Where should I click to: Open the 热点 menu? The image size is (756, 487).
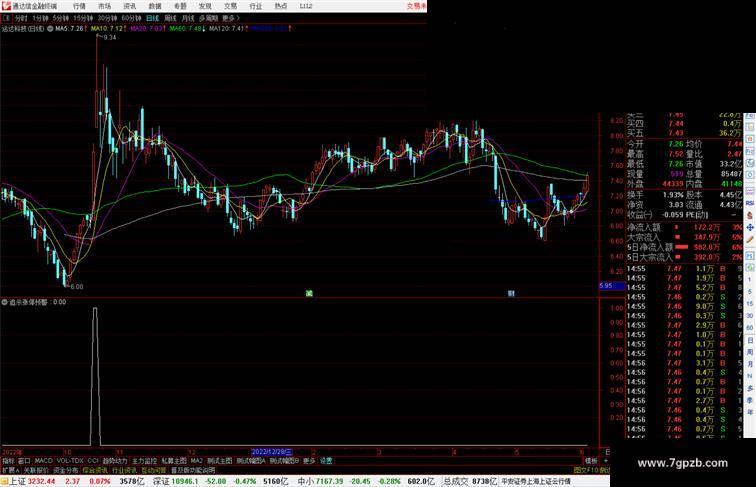tap(281, 6)
